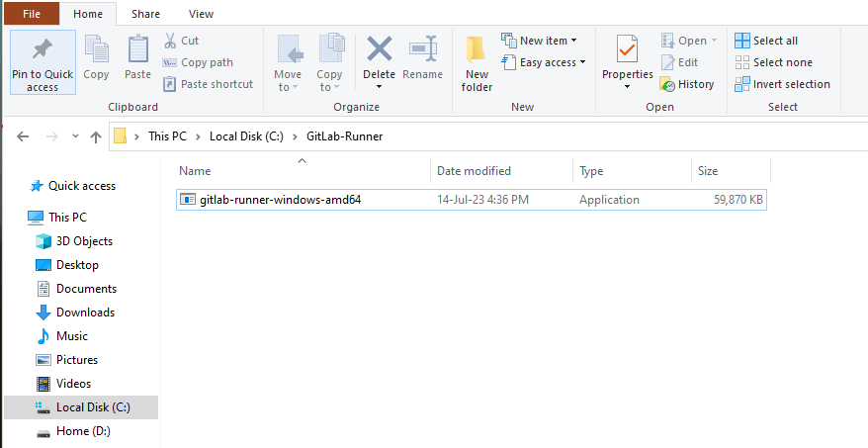Click the Properties checkmark icon

coord(627,49)
